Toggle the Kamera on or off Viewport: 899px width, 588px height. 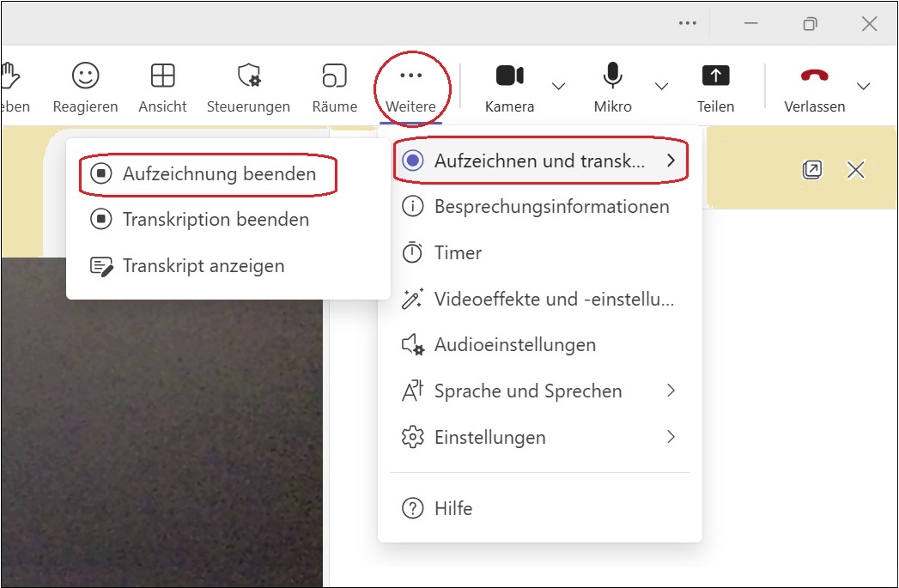pyautogui.click(x=509, y=87)
